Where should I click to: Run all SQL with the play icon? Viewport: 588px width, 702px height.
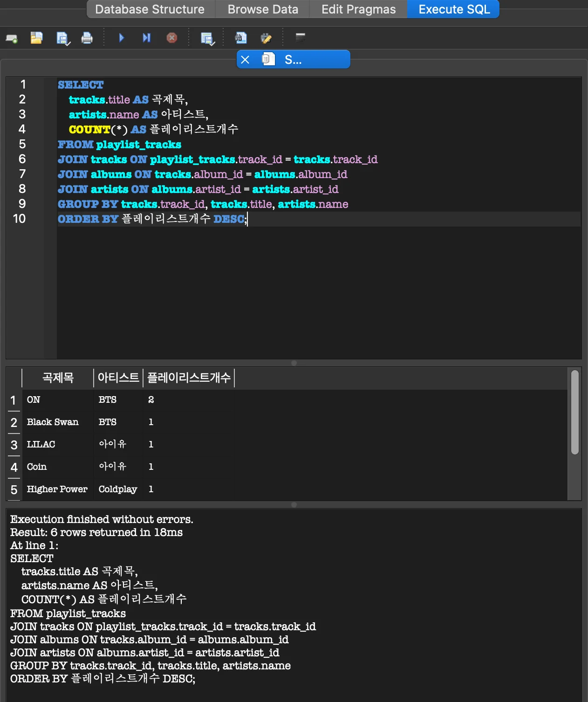coord(122,38)
